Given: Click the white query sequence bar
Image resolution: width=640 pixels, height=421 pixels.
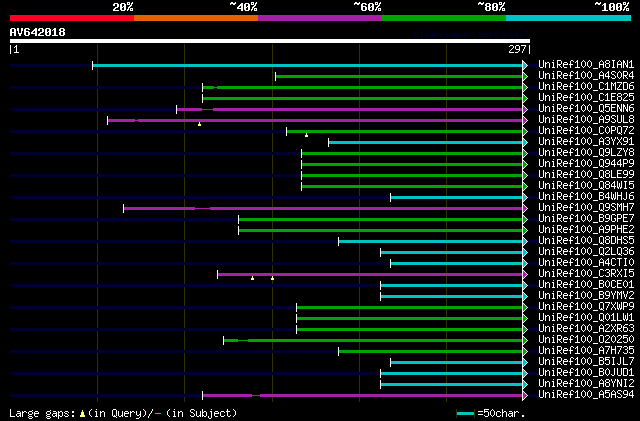Looking at the screenshot, I should point(270,41).
